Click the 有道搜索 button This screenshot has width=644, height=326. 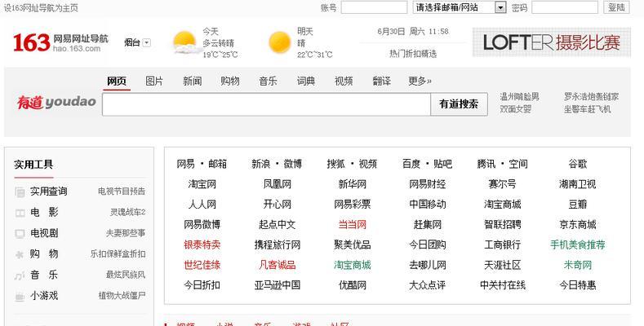click(x=459, y=104)
